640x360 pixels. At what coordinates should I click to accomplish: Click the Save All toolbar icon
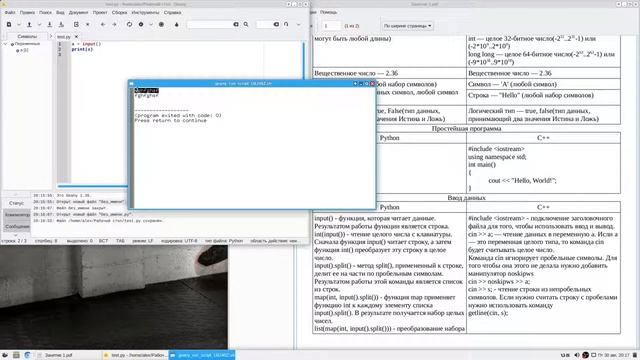61,24
